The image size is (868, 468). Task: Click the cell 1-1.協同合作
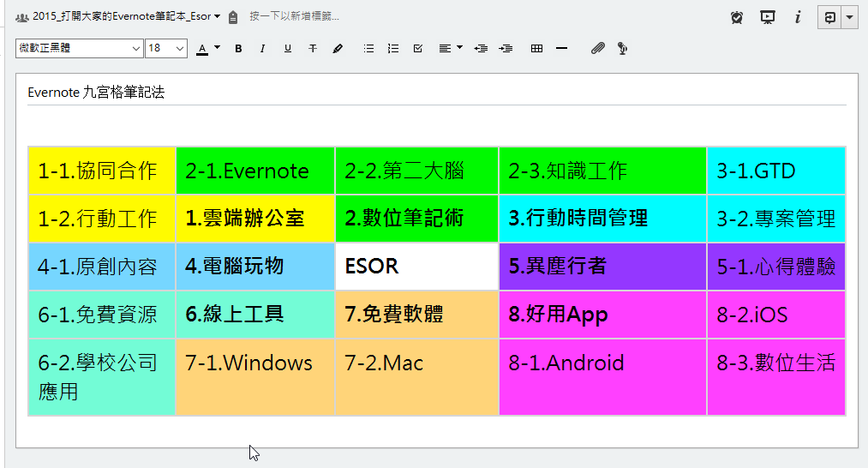click(102, 171)
